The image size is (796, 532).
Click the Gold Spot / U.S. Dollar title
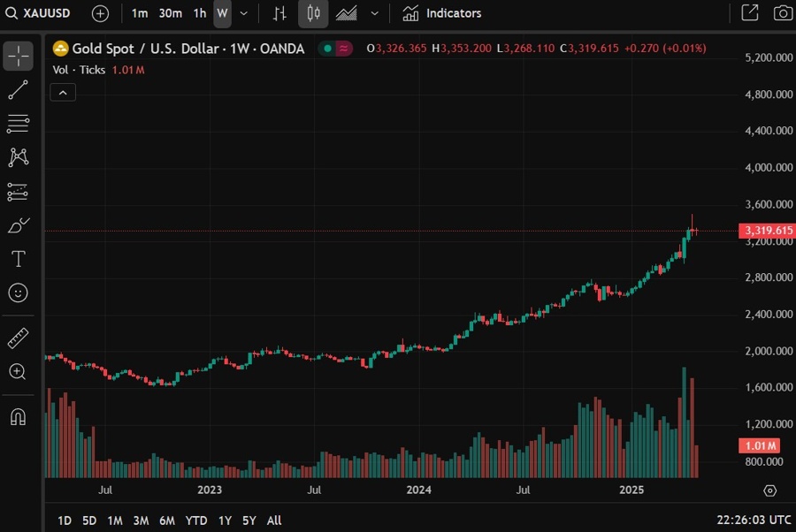188,49
